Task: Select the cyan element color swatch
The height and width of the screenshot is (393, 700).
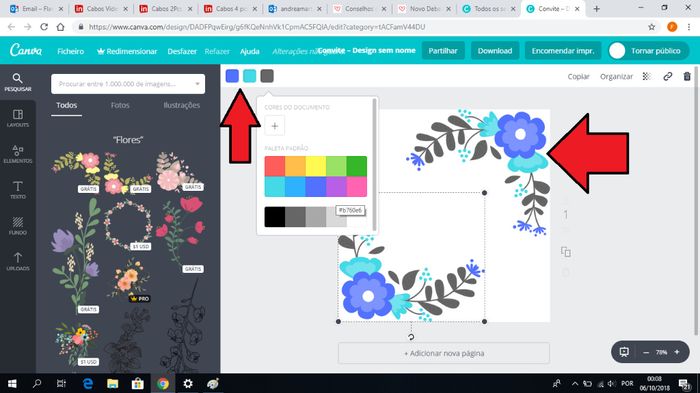Action: (x=250, y=76)
